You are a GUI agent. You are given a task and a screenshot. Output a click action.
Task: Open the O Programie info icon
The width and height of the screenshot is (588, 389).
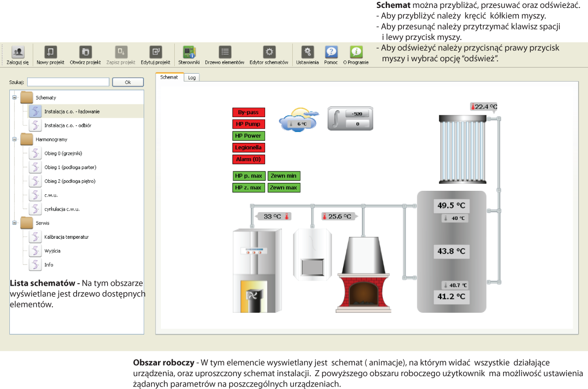[x=356, y=52]
